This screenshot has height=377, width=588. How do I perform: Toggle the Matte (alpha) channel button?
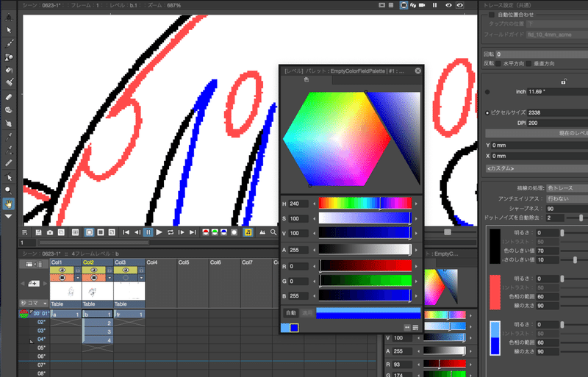234,232
